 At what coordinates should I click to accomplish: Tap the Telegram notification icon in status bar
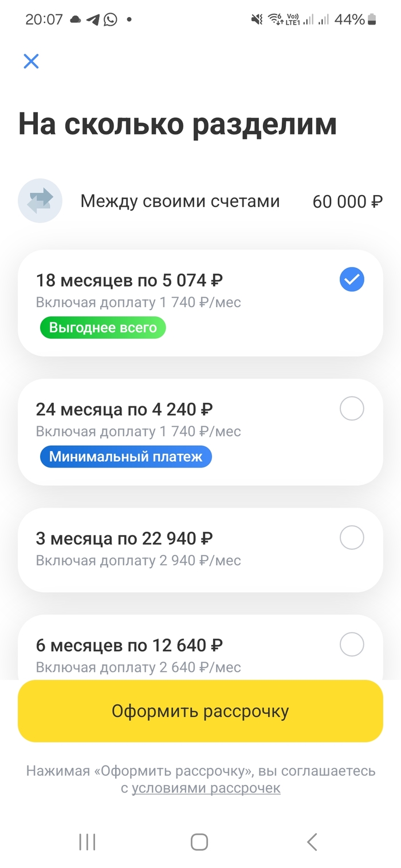tap(93, 19)
